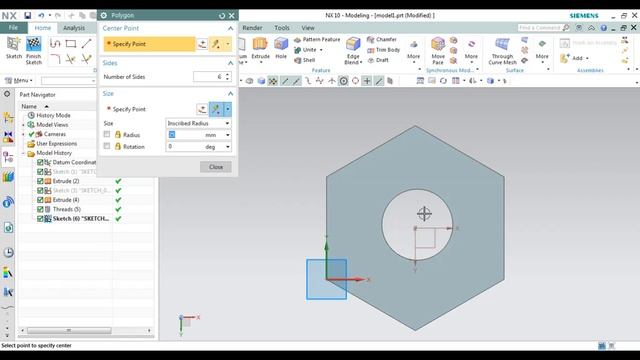Open the Rotation deg units dropdown

tap(227, 147)
